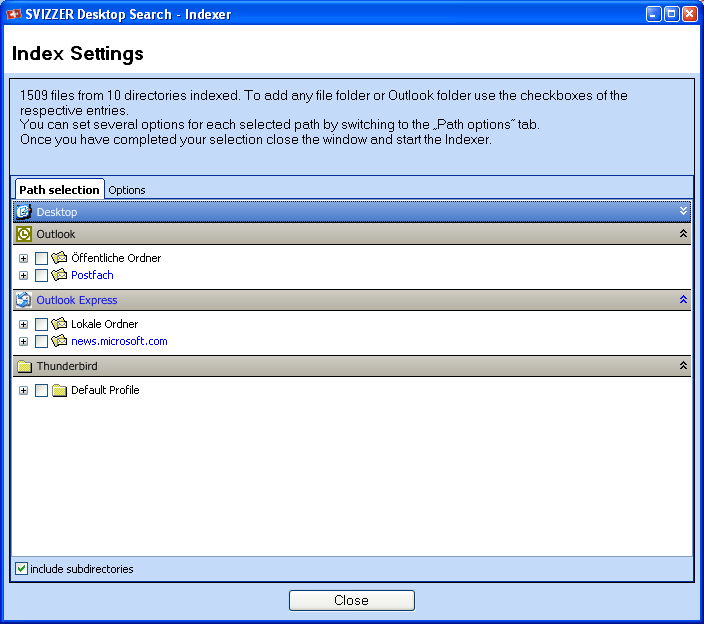Click the Outlook header label
This screenshot has height=624, width=704.
click(x=56, y=234)
